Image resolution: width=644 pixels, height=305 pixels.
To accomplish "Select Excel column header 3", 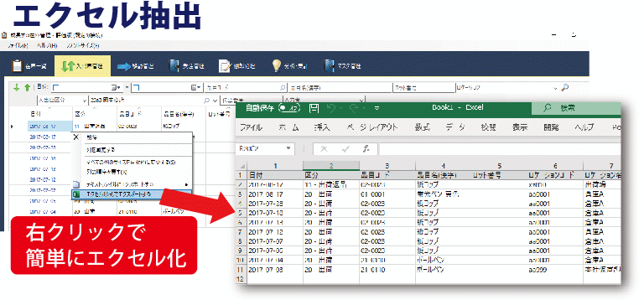I will (x=387, y=166).
